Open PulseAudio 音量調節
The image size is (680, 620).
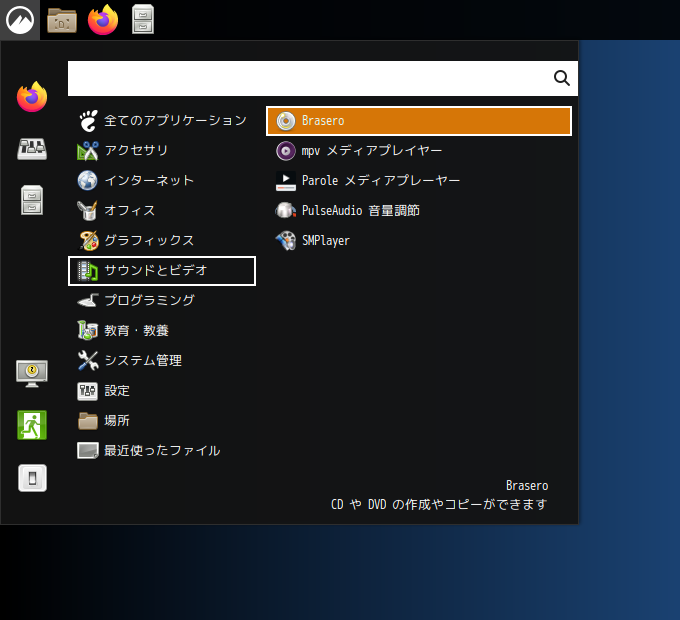click(419, 211)
